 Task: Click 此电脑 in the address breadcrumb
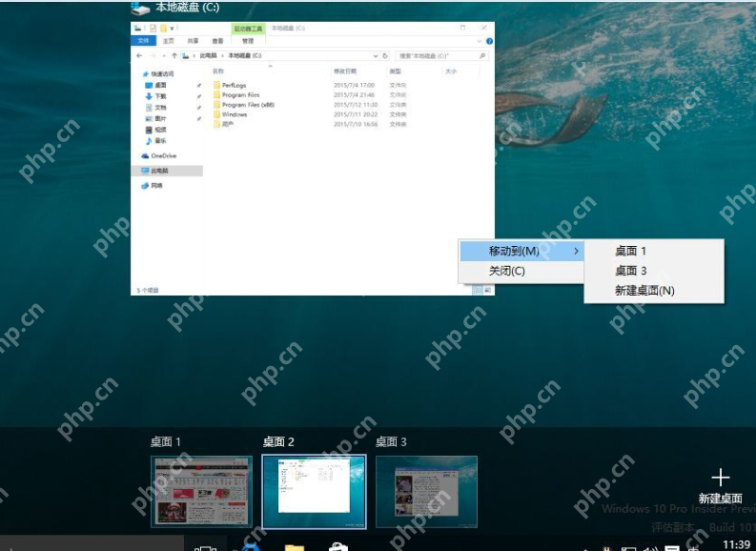tap(208, 56)
